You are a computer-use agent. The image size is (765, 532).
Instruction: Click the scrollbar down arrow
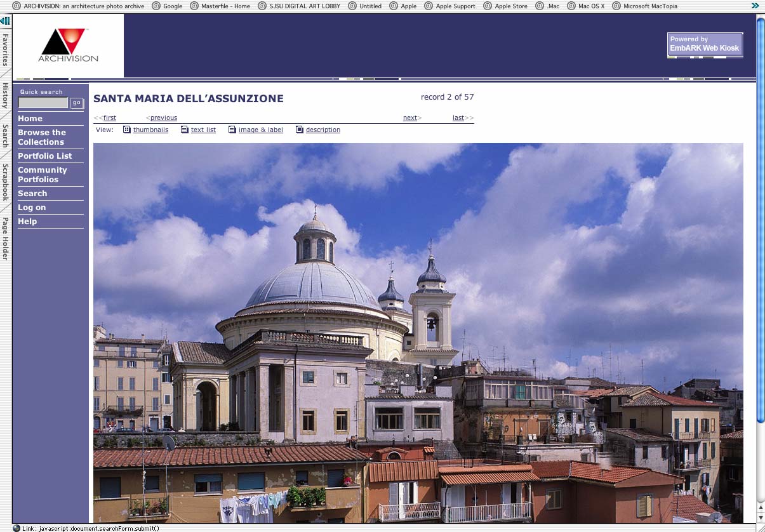761,518
